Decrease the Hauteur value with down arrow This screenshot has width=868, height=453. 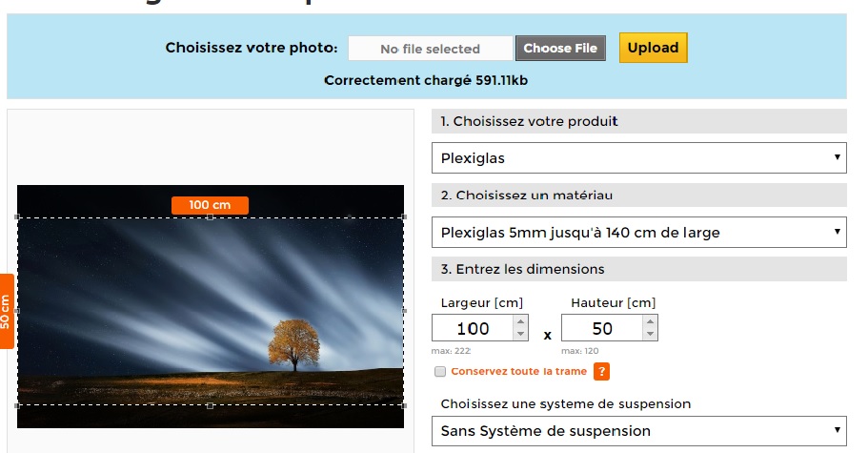tap(650, 334)
